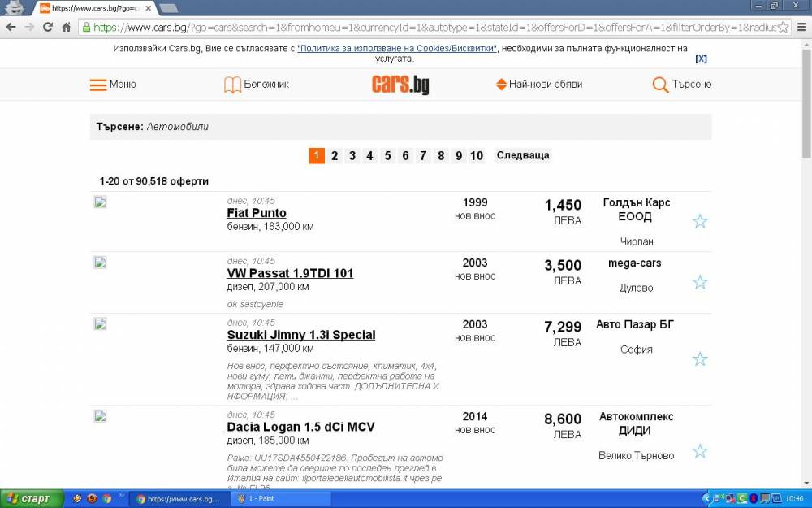This screenshot has height=508, width=812.
Task: Open the VW Passat 1.9TDI 101 listing
Action: click(290, 273)
